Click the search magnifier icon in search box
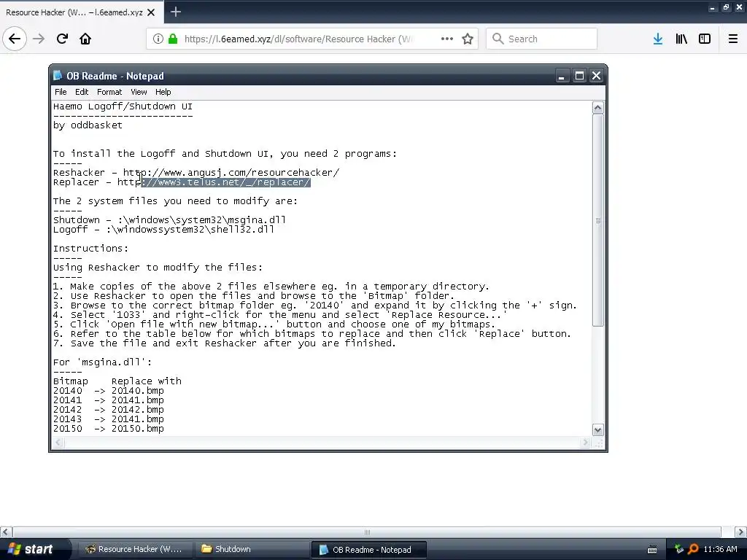 click(x=498, y=39)
